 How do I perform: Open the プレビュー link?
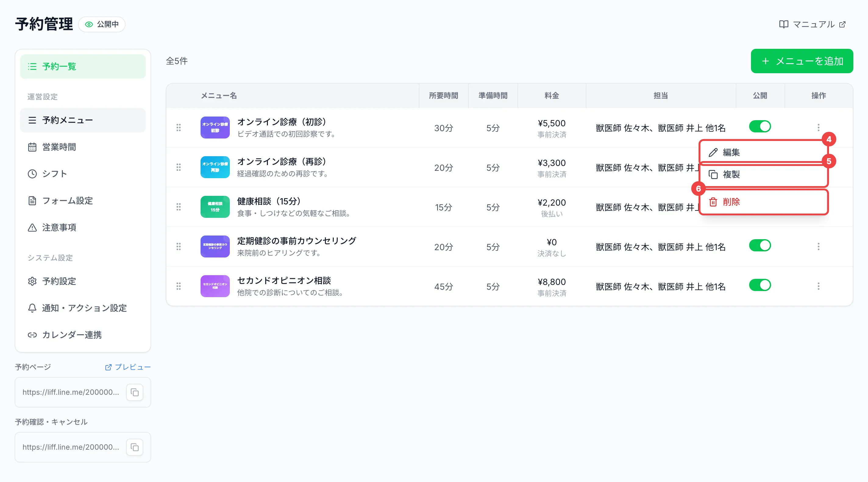click(128, 367)
